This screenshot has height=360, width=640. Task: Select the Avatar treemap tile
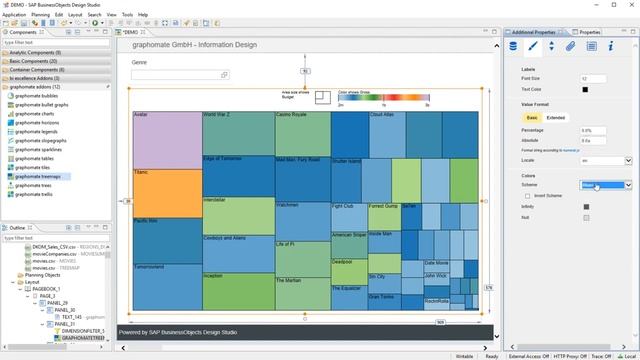coord(167,140)
